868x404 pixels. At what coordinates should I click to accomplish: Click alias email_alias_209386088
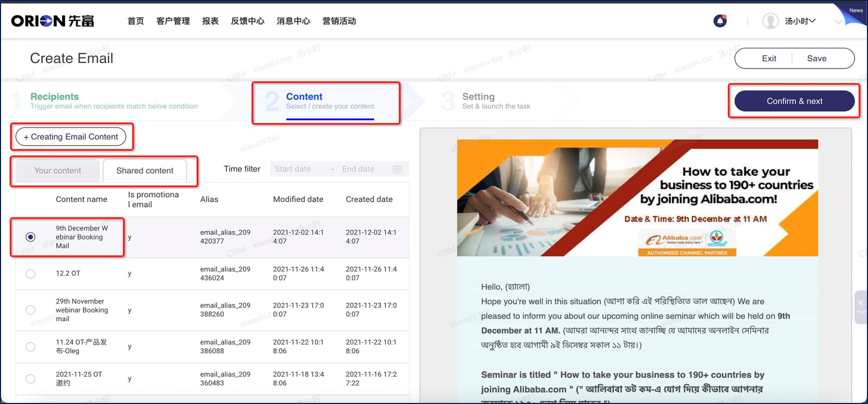pos(225,347)
